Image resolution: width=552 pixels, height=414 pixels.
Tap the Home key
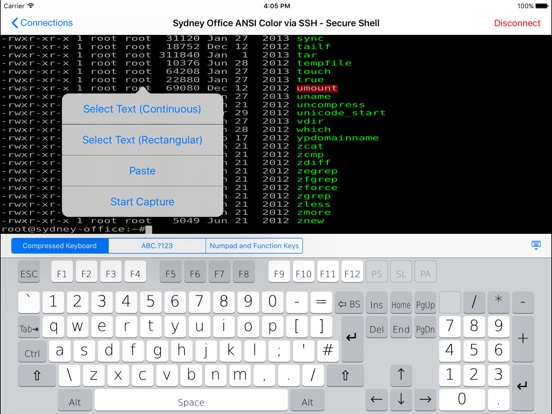(x=401, y=303)
